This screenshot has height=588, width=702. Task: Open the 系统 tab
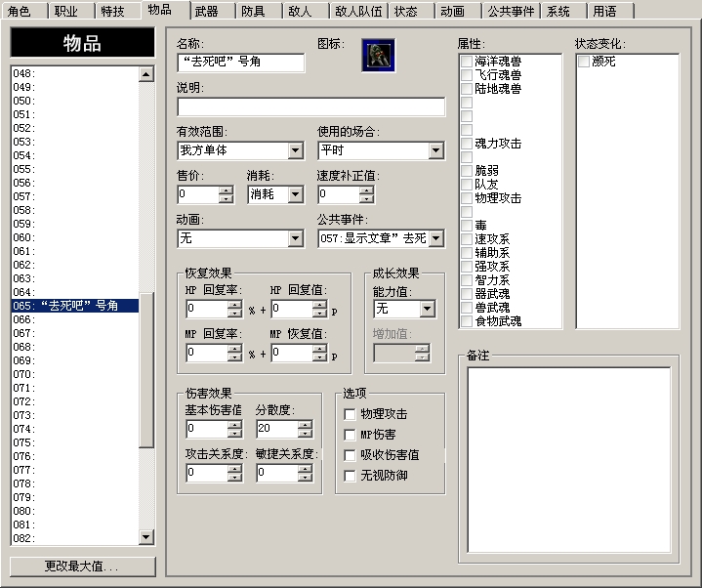pyautogui.click(x=558, y=11)
